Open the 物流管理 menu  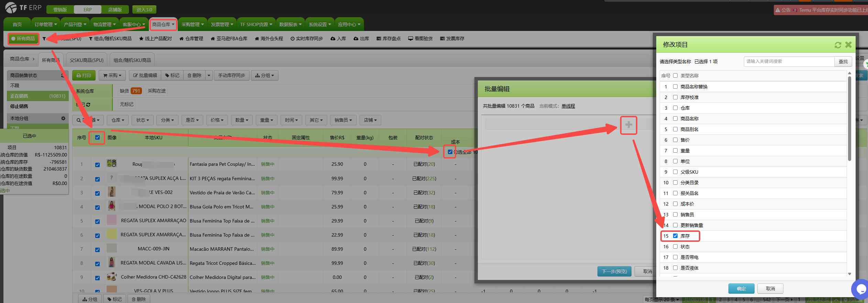(104, 24)
